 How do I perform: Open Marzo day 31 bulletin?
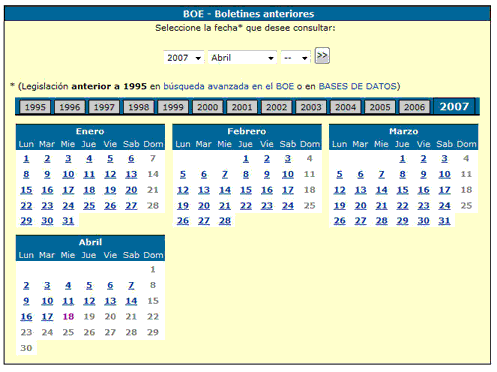click(x=445, y=221)
